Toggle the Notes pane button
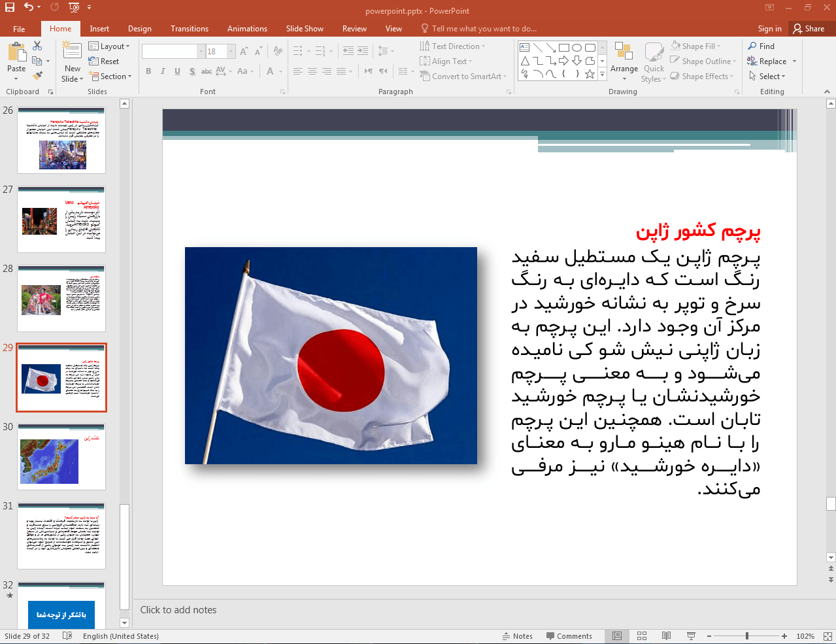The image size is (836, 644). [517, 636]
